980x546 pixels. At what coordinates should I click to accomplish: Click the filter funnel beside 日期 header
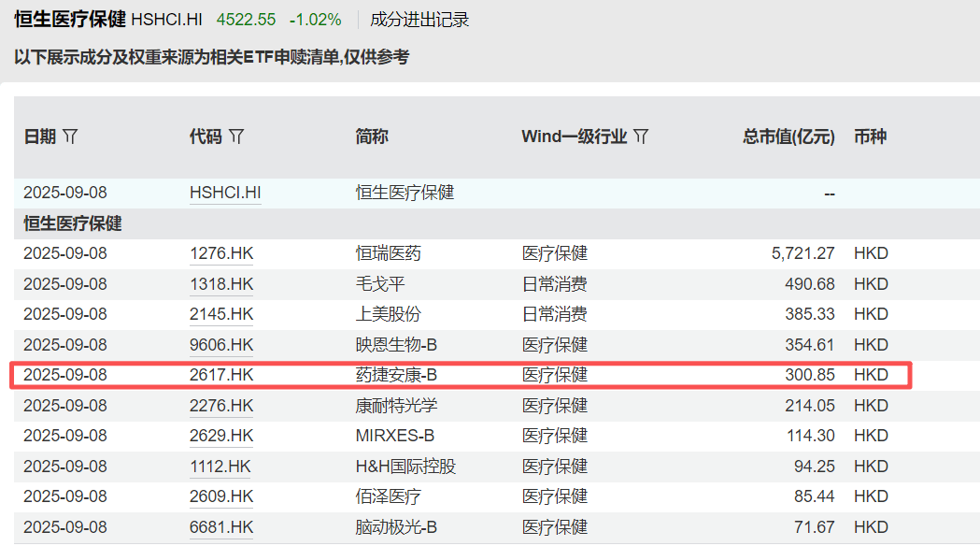click(70, 136)
